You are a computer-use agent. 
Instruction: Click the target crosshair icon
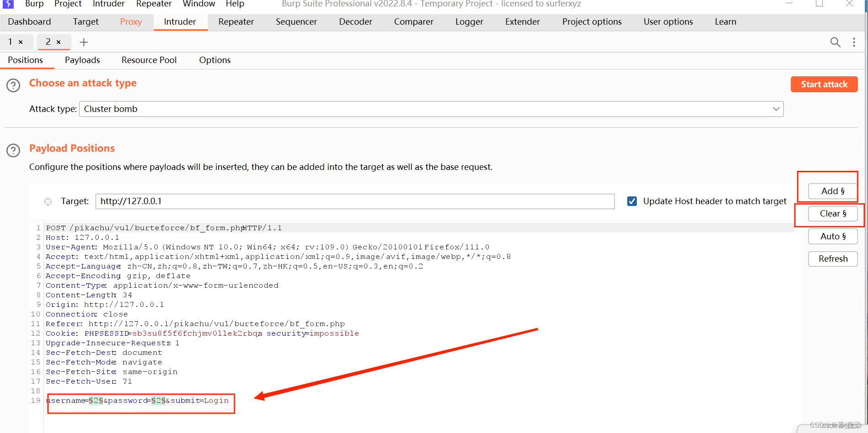pos(48,201)
